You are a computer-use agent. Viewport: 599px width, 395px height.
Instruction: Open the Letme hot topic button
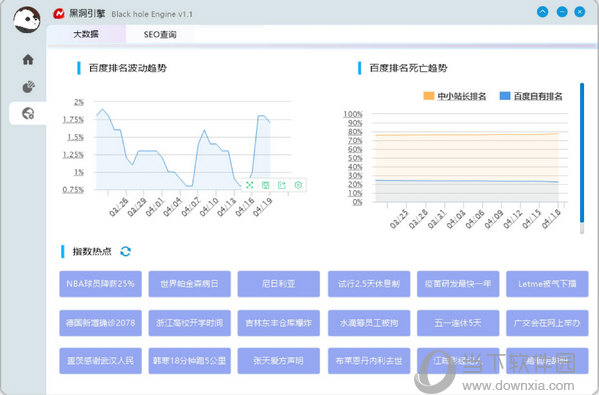point(547,284)
